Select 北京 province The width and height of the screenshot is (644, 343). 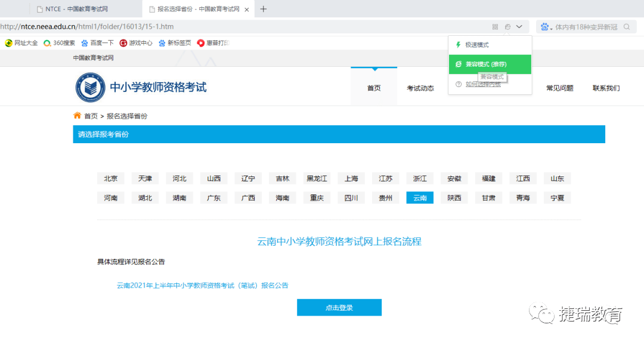(111, 178)
